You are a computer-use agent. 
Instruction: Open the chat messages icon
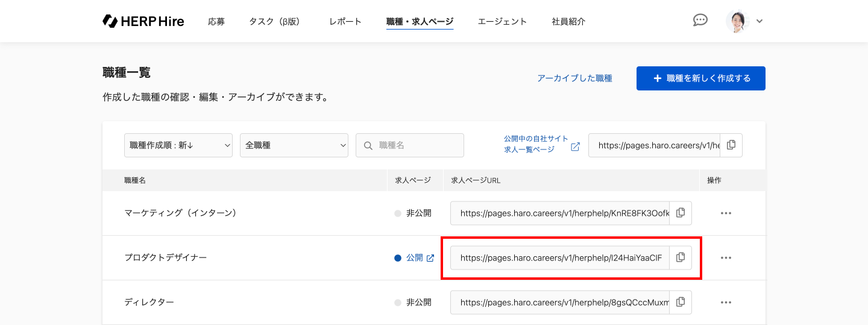(700, 21)
